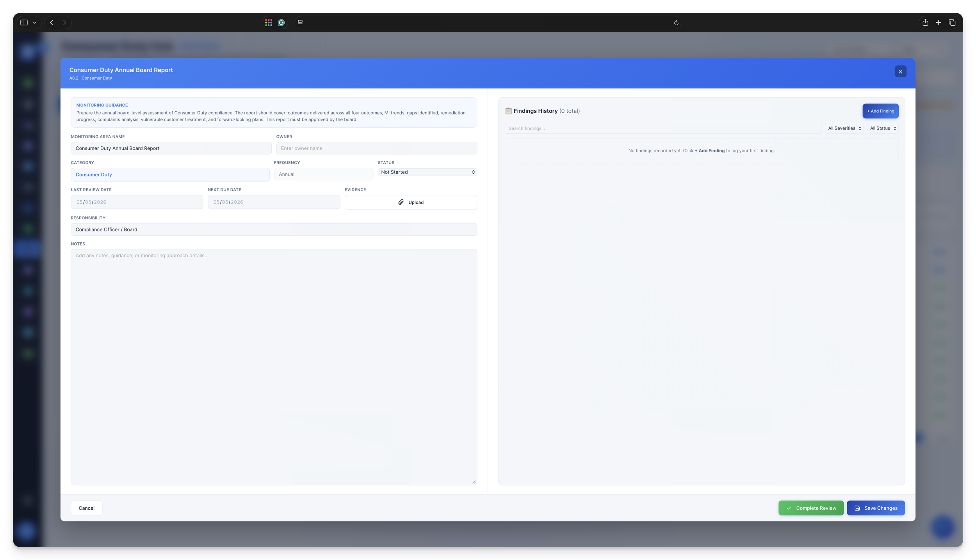Click the Findings History clipboard icon
The image size is (976, 560).
[508, 111]
